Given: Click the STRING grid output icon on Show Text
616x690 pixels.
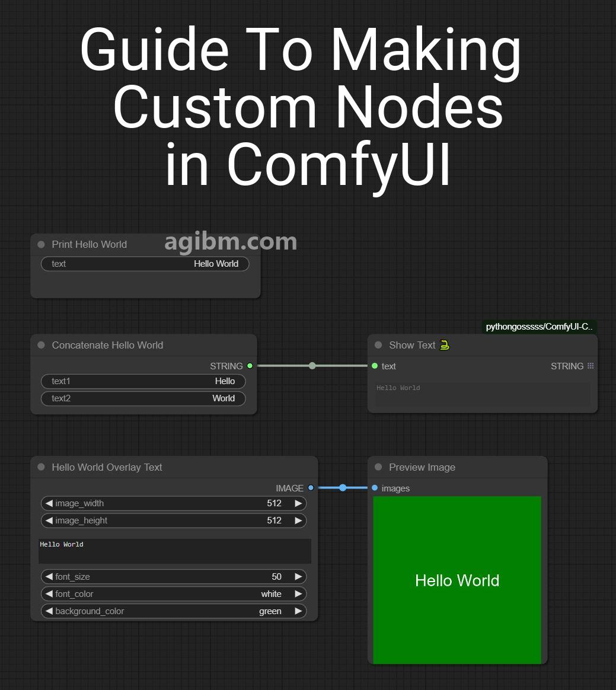Looking at the screenshot, I should (591, 366).
